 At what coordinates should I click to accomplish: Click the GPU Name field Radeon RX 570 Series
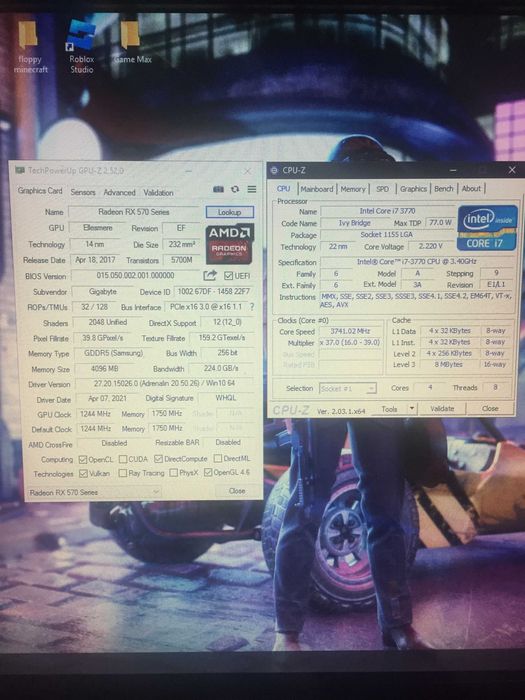click(133, 212)
